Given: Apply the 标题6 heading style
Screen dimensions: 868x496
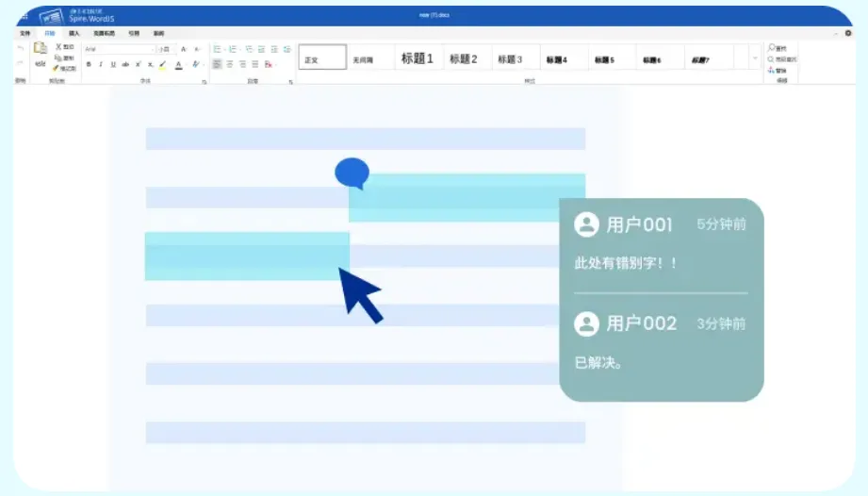Looking at the screenshot, I should point(660,57).
